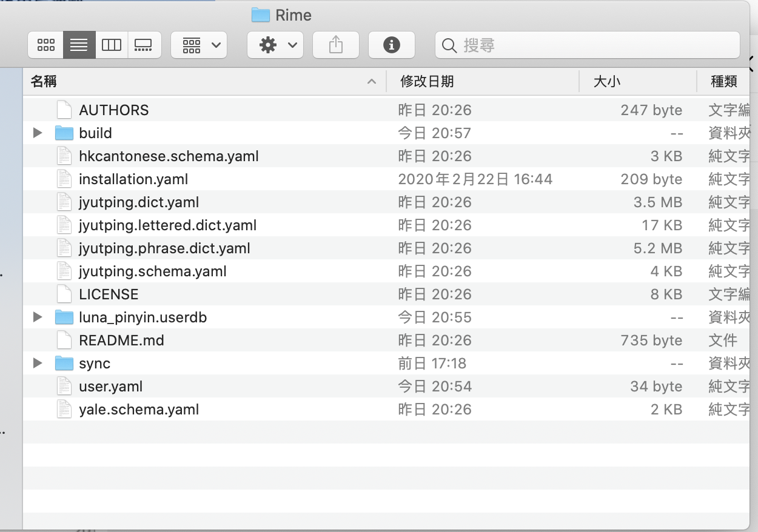
Task: Click the 247 byte size value
Action: click(651, 110)
